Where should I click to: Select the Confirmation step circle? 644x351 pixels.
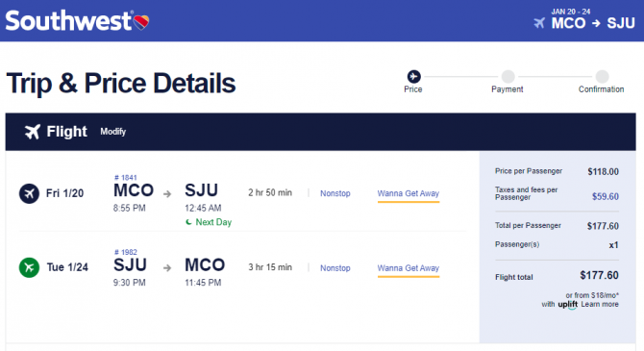click(x=602, y=76)
